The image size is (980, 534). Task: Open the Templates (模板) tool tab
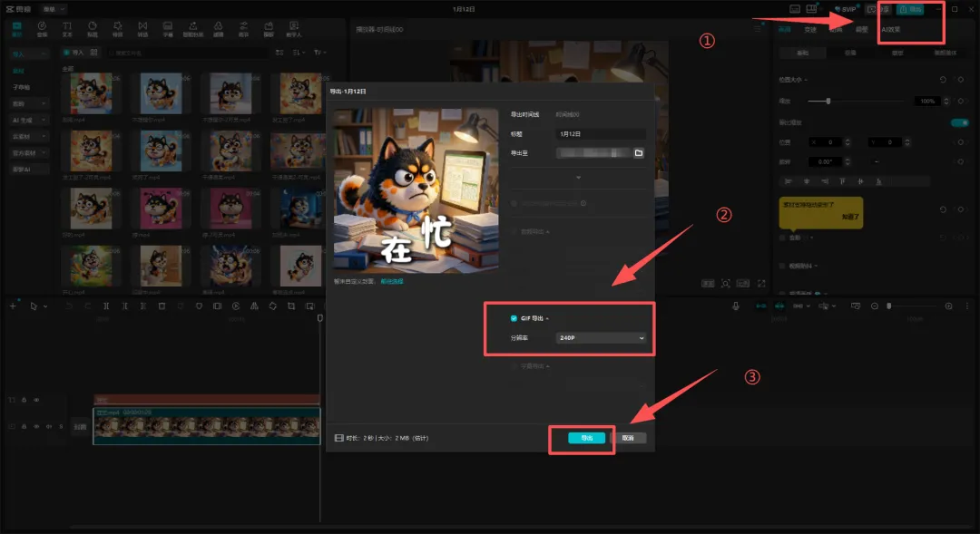[269, 29]
